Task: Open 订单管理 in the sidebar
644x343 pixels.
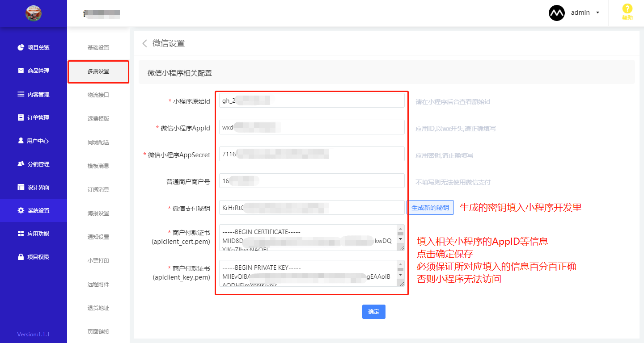Action: coord(34,117)
